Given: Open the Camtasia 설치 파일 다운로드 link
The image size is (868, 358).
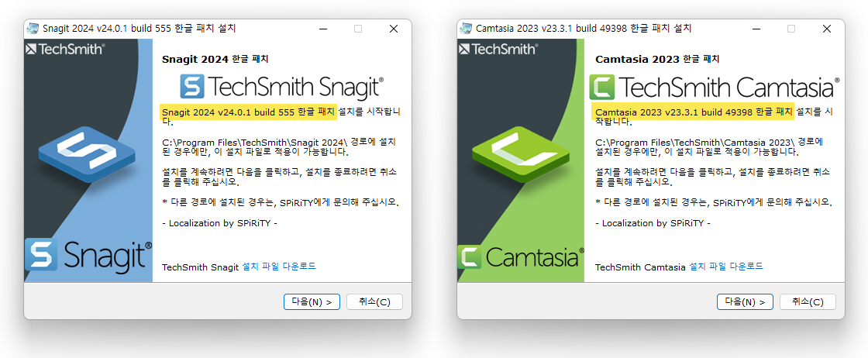Looking at the screenshot, I should pyautogui.click(x=726, y=267).
